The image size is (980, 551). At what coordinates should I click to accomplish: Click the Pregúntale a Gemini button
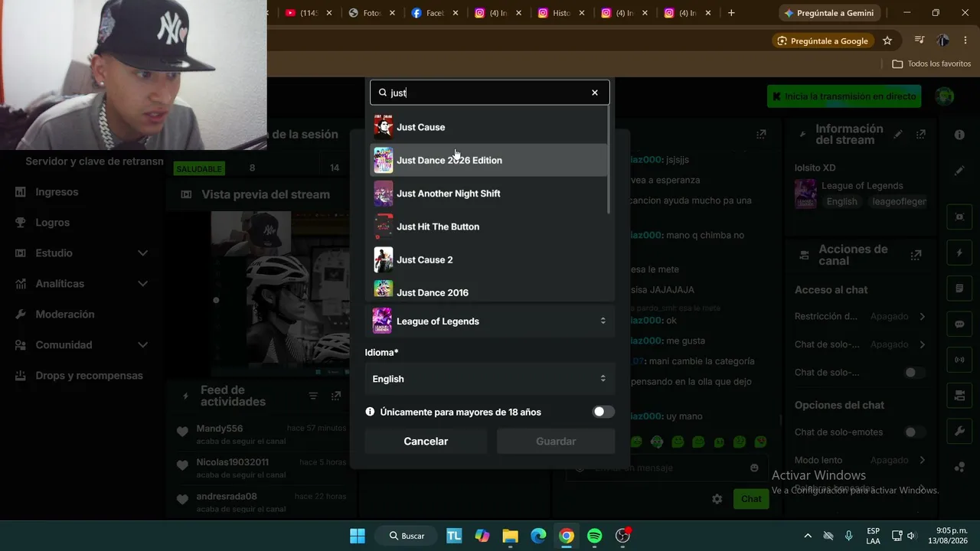(x=829, y=13)
